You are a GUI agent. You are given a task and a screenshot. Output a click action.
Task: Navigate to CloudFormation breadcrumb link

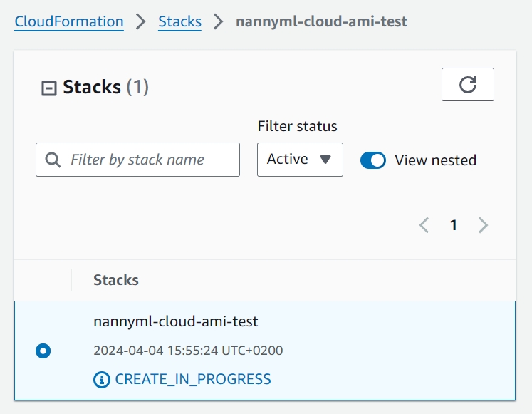[x=69, y=21]
